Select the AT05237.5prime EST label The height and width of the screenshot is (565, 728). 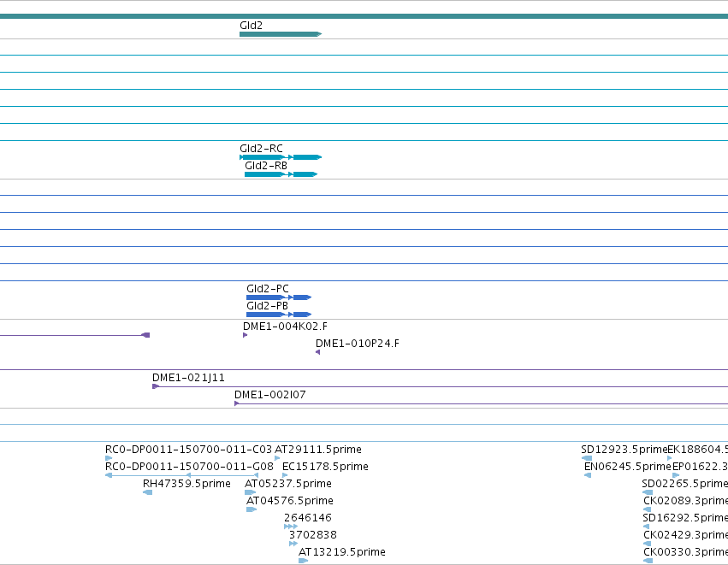tap(287, 484)
